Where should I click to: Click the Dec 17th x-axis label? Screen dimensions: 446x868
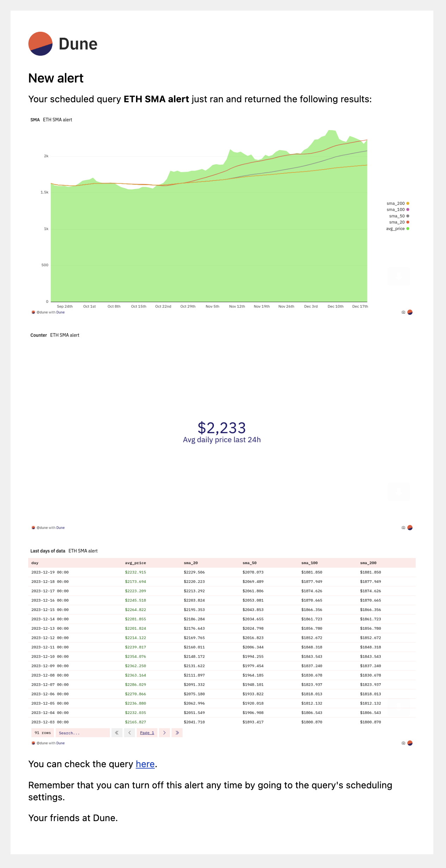(360, 306)
